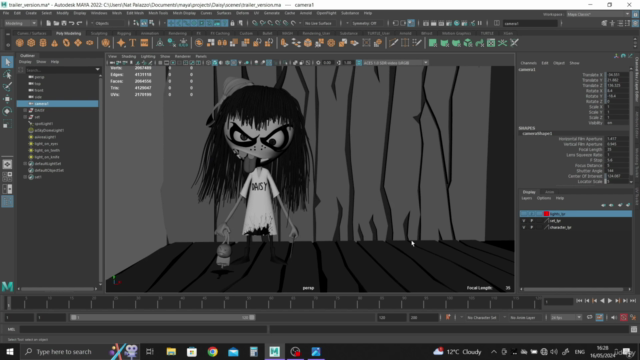
Task: Open the 24 fps frame rate dropdown
Action: (566, 317)
